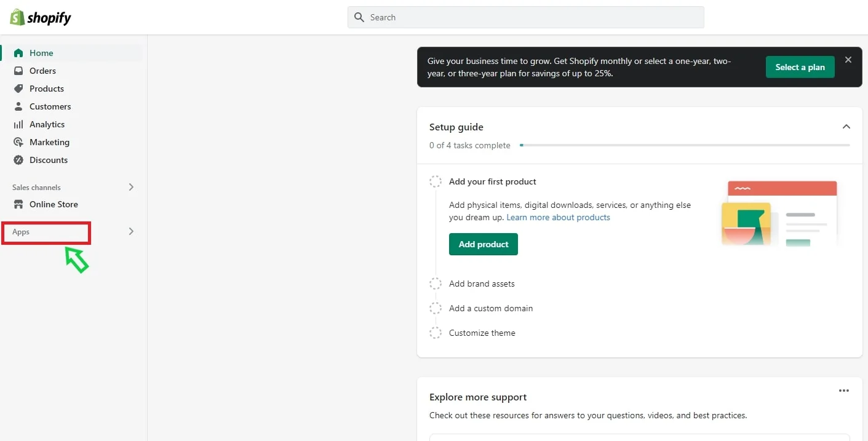Open Orders via its inbox icon
Viewport: 868px width, 441px height.
pyautogui.click(x=18, y=71)
